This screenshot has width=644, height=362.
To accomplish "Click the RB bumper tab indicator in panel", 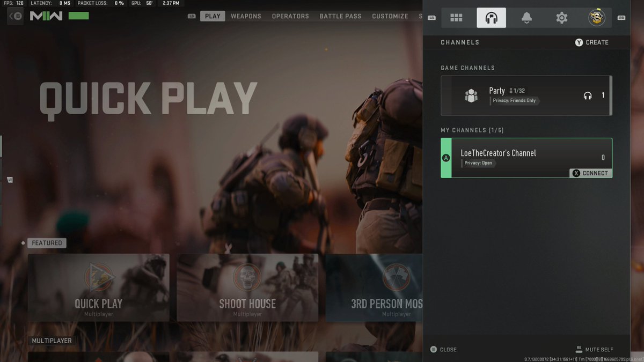I will [x=621, y=18].
